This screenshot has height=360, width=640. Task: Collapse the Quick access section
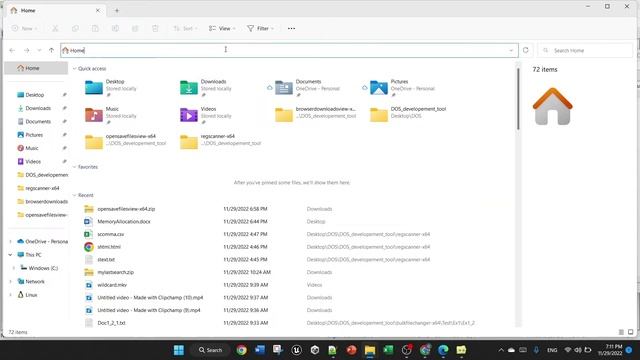[x=74, y=69]
